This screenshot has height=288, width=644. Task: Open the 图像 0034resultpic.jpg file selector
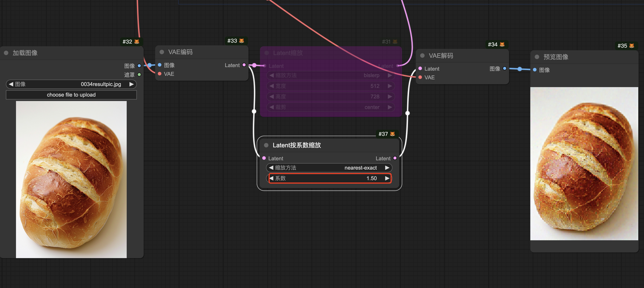pos(71,84)
